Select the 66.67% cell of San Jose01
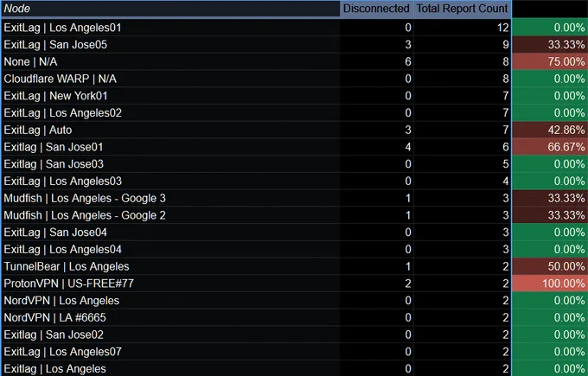588x376 pixels. pos(550,147)
